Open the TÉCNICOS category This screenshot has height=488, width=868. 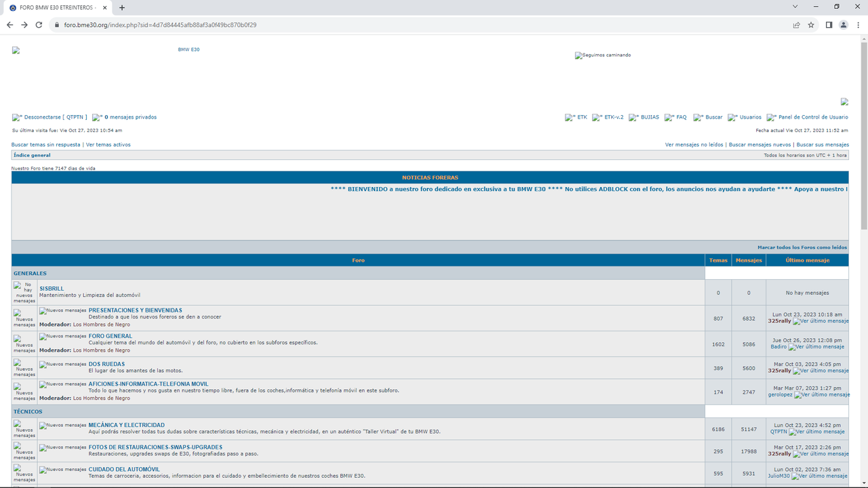tap(28, 412)
